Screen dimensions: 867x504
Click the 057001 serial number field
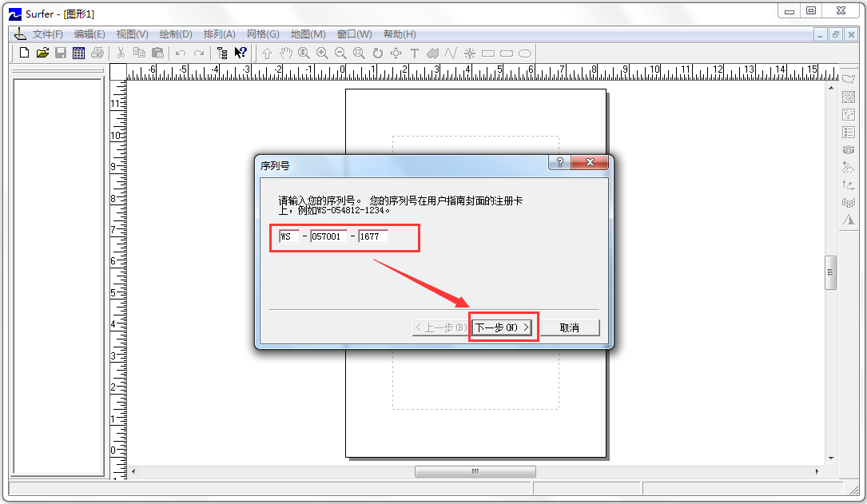coord(329,236)
